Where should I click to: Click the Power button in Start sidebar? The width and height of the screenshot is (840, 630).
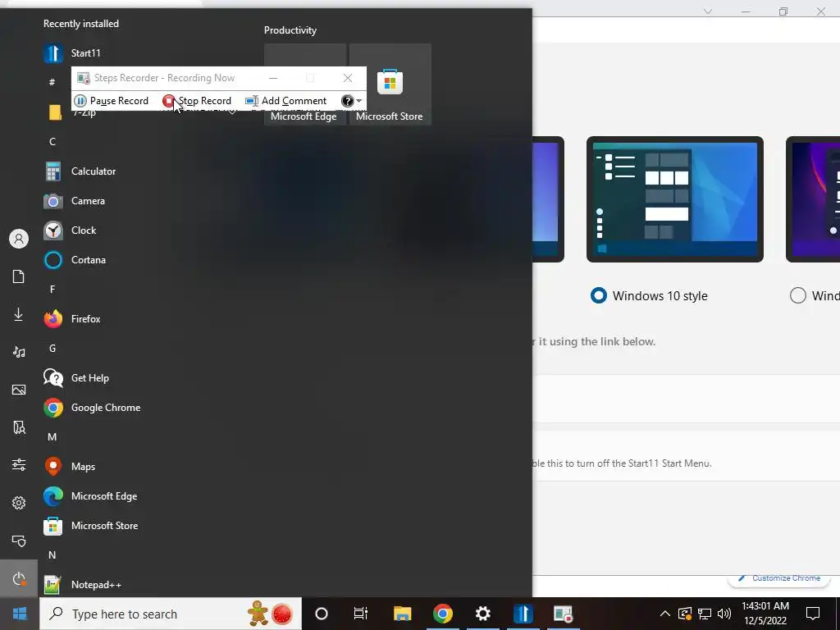coord(19,578)
